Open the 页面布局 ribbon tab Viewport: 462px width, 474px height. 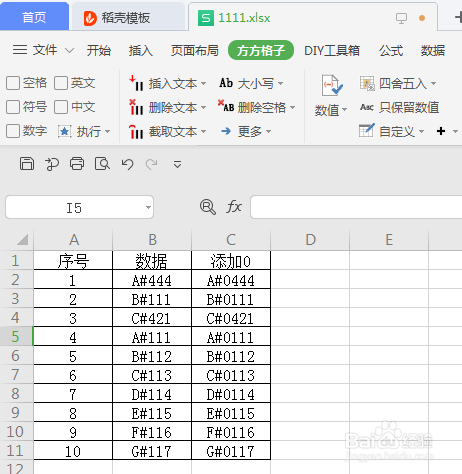[x=195, y=50]
